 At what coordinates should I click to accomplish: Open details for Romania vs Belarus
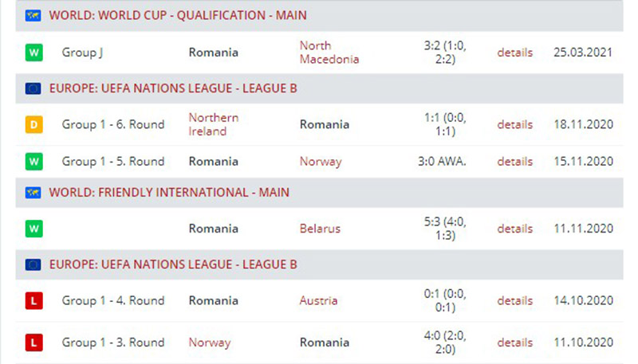(x=514, y=229)
